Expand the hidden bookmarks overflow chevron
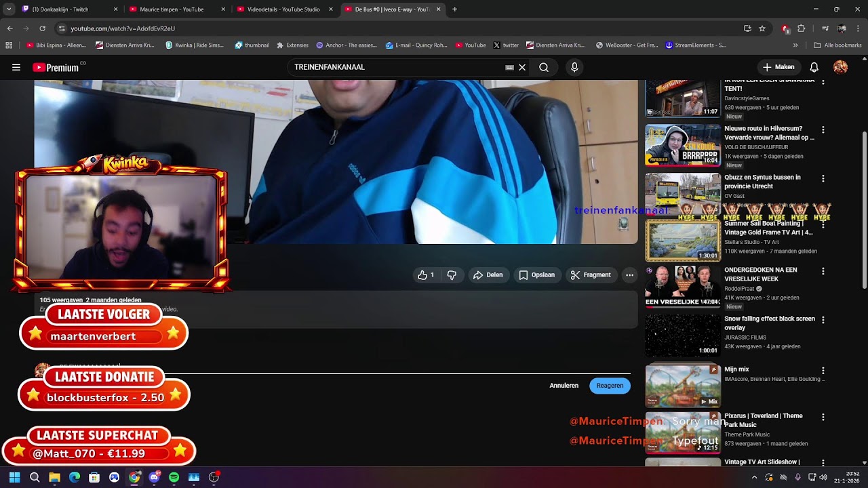868x488 pixels. (x=795, y=45)
